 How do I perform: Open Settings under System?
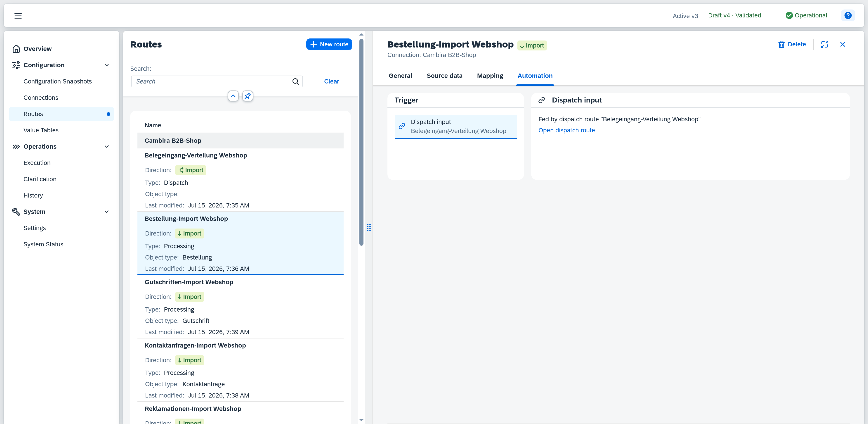(61, 228)
